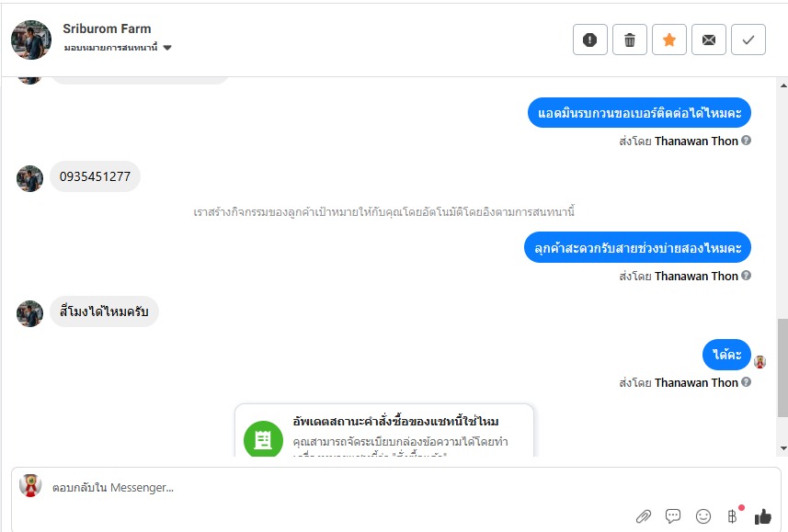The height and width of the screenshot is (532, 788).
Task: Open saved replies speech bubble icon
Action: pyautogui.click(x=673, y=516)
